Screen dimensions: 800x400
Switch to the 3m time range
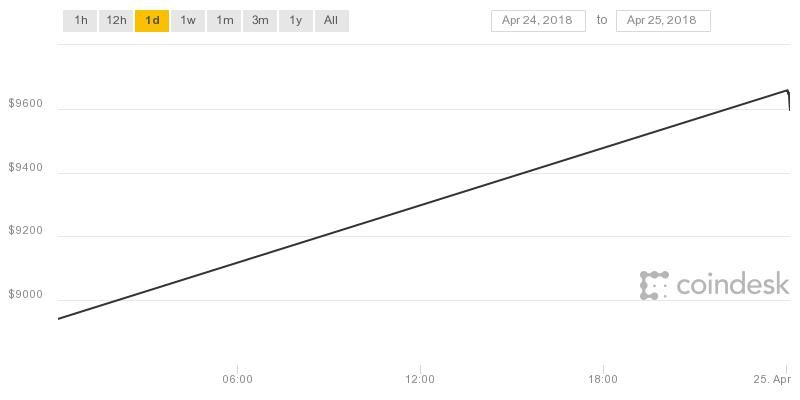pyautogui.click(x=260, y=20)
